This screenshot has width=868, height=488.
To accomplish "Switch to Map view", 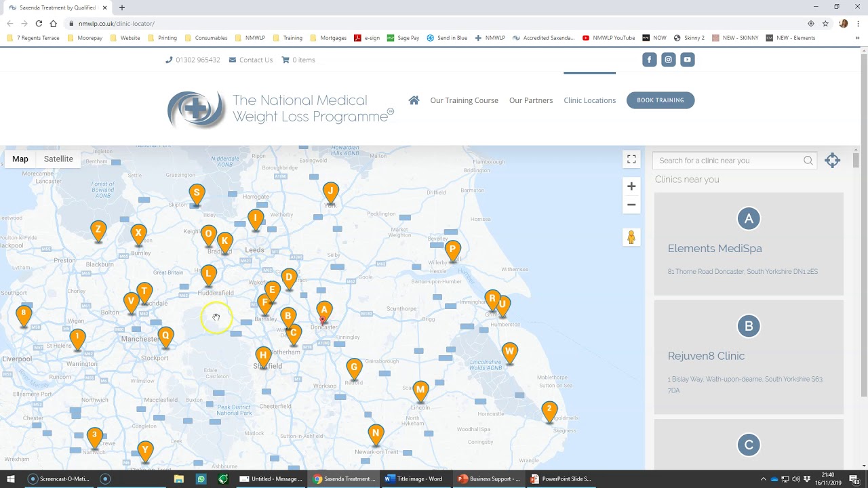I will pyautogui.click(x=20, y=159).
